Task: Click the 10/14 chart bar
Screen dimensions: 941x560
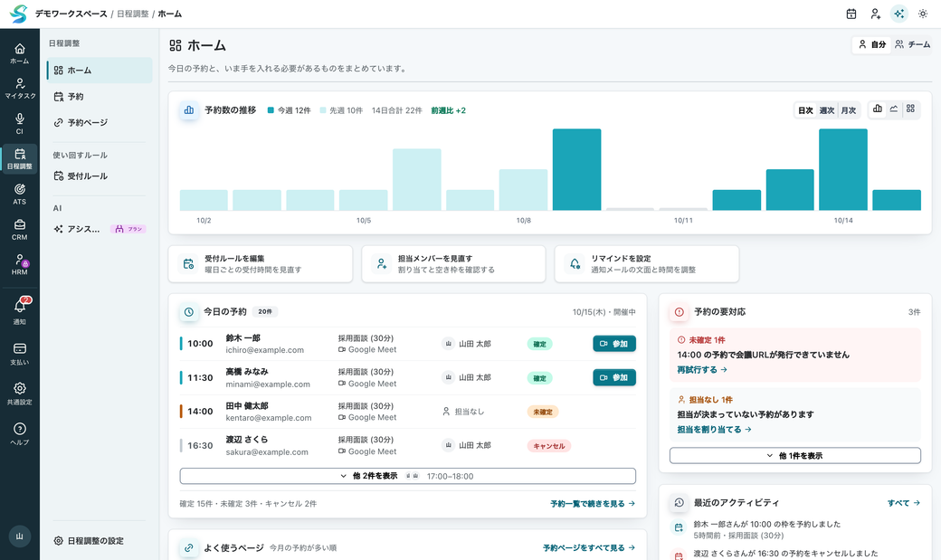Action: click(843, 169)
